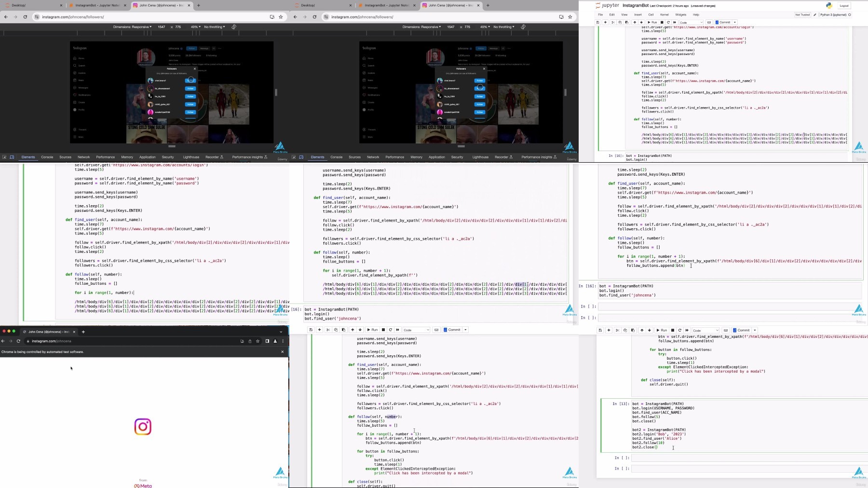Move cell down arrow in lower-middle notebook toolbar
This screenshot has width=868, height=488.
click(x=360, y=330)
